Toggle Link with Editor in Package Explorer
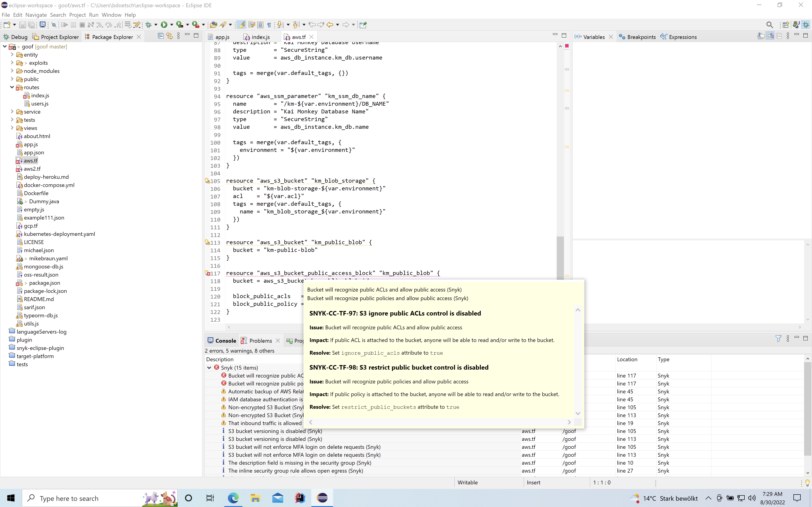Image resolution: width=812 pixels, height=507 pixels. click(169, 36)
